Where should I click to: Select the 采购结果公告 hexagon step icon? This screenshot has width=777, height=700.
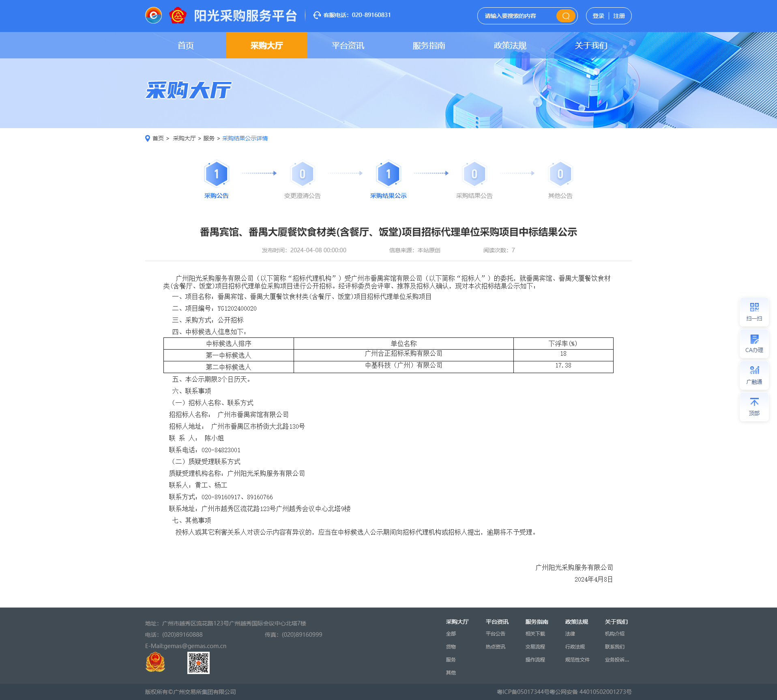474,174
